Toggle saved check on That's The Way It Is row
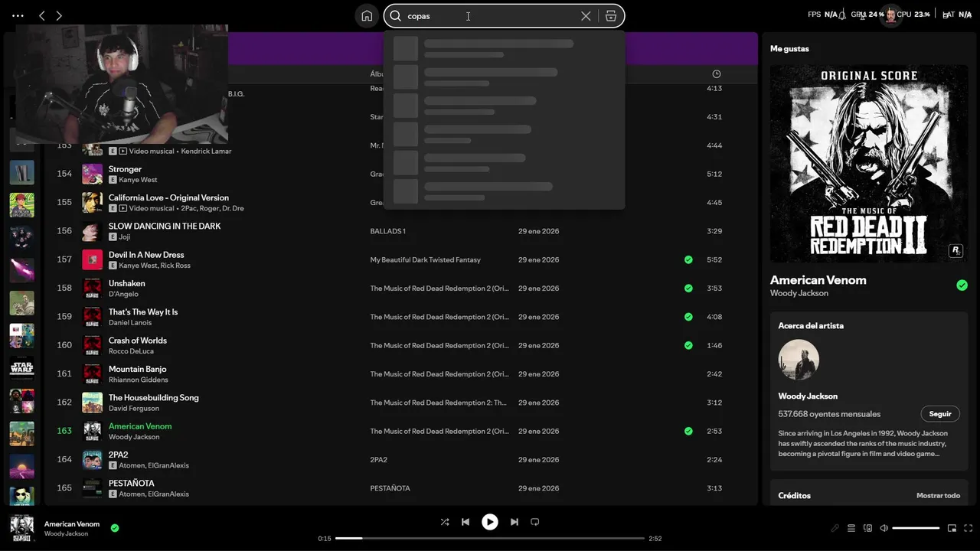The image size is (980, 551). pos(688,317)
